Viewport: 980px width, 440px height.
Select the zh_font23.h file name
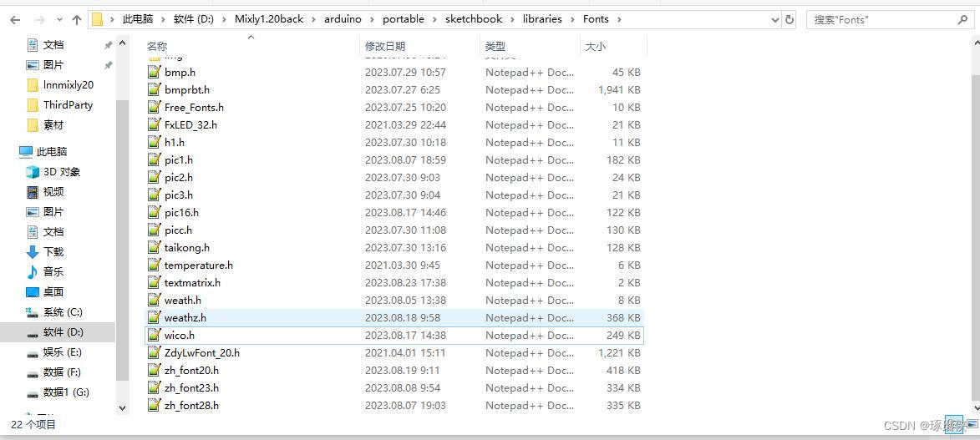[191, 387]
